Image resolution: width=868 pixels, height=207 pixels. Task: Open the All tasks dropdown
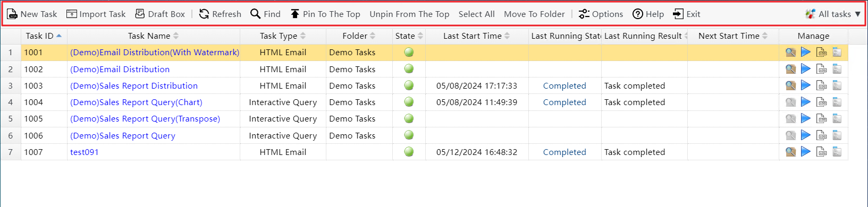(833, 14)
